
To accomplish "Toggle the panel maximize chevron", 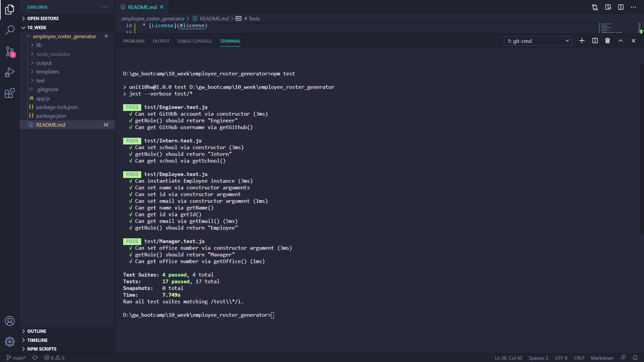I will (620, 41).
